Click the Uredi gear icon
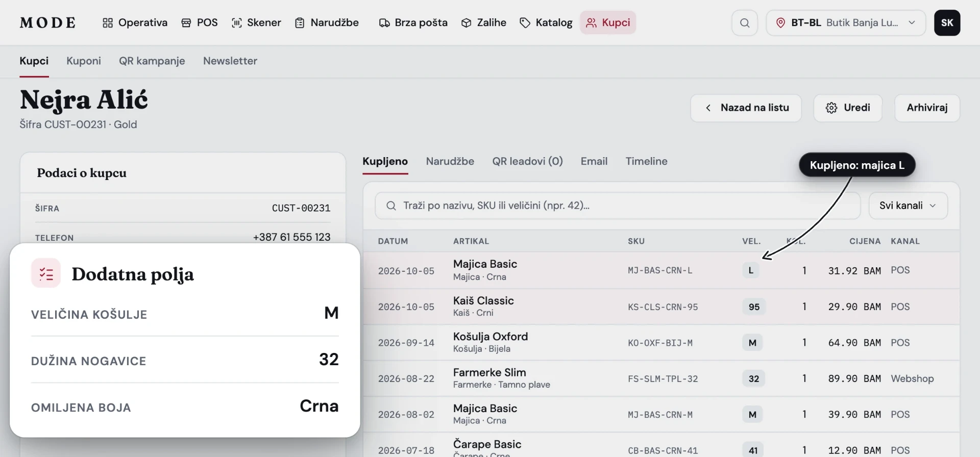 pyautogui.click(x=831, y=108)
